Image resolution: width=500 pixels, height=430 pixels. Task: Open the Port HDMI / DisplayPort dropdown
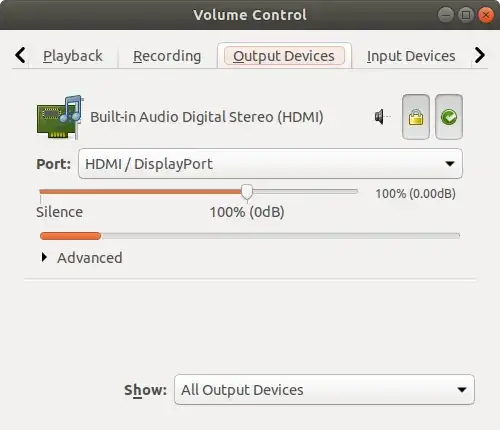point(270,164)
